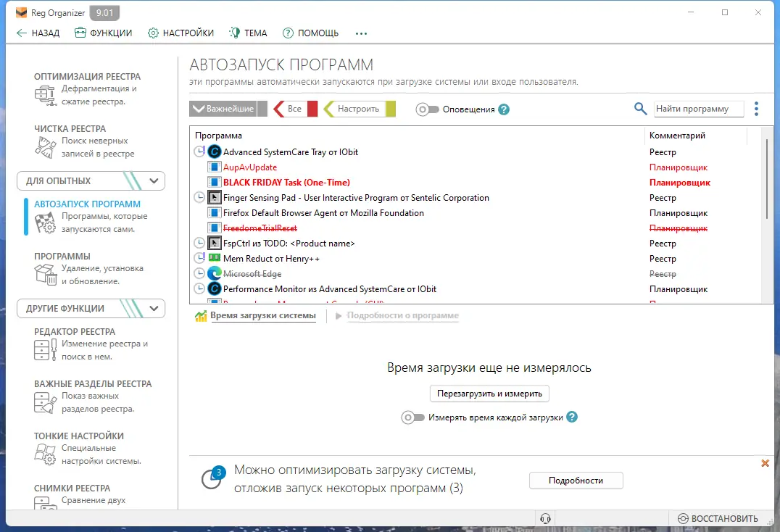Image resolution: width=780 pixels, height=532 pixels.
Task: Collapse the ДЛЯ ОПЫТНЫХ group
Action: tap(91, 181)
